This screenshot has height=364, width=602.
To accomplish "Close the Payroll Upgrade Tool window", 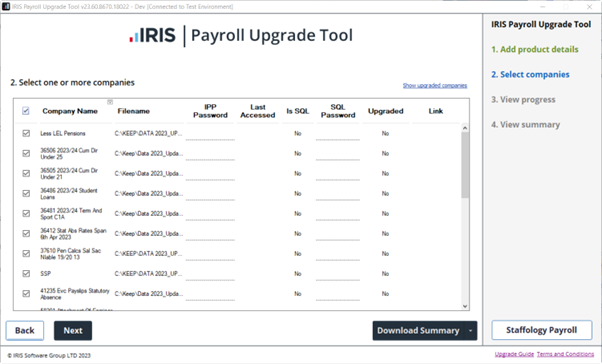I will click(589, 7).
